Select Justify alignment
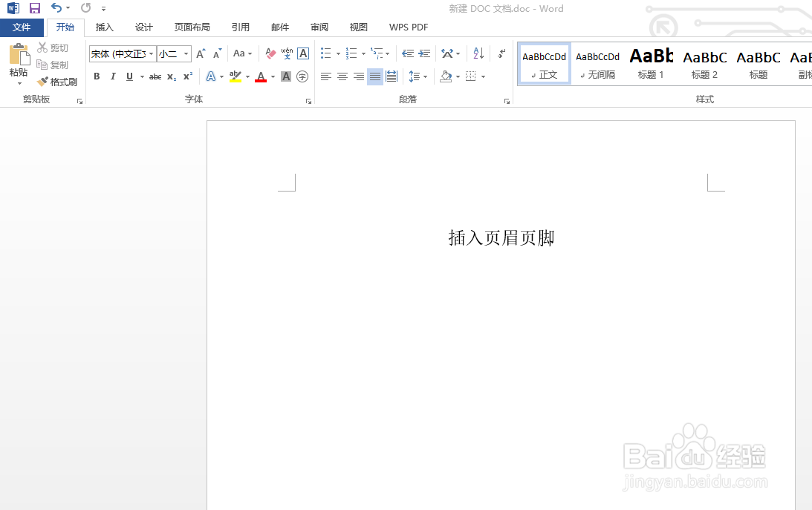Screen dimensions: 812x510 pos(375,76)
